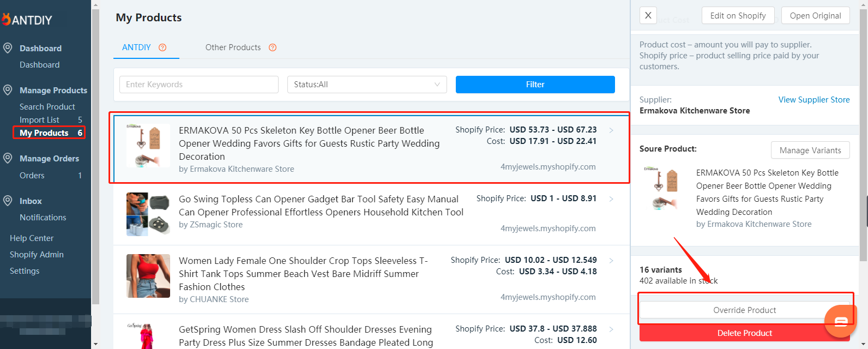Switch to the Other Products tab
This screenshot has height=349, width=868.
click(x=233, y=47)
